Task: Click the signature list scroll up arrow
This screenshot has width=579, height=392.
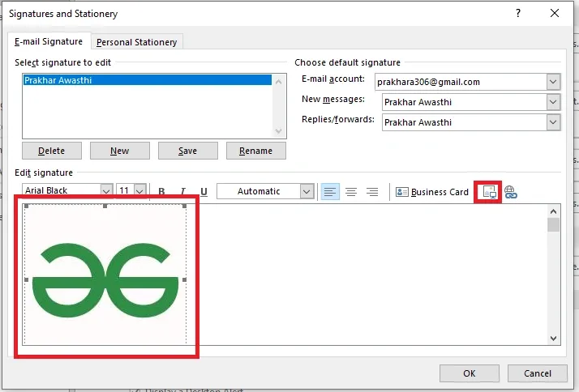Action: (x=278, y=82)
